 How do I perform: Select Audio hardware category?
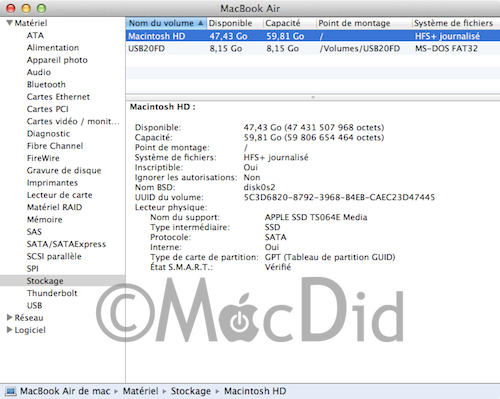pyautogui.click(x=39, y=72)
